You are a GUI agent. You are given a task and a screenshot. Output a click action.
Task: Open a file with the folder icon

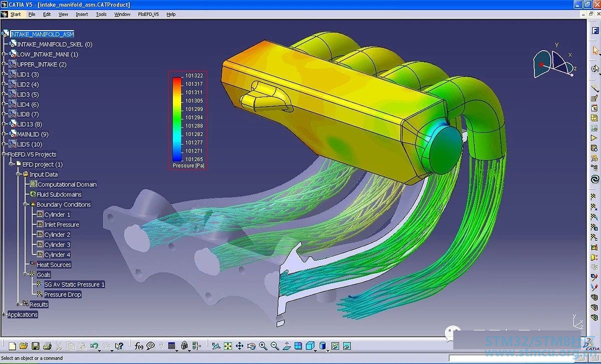pyautogui.click(x=24, y=346)
